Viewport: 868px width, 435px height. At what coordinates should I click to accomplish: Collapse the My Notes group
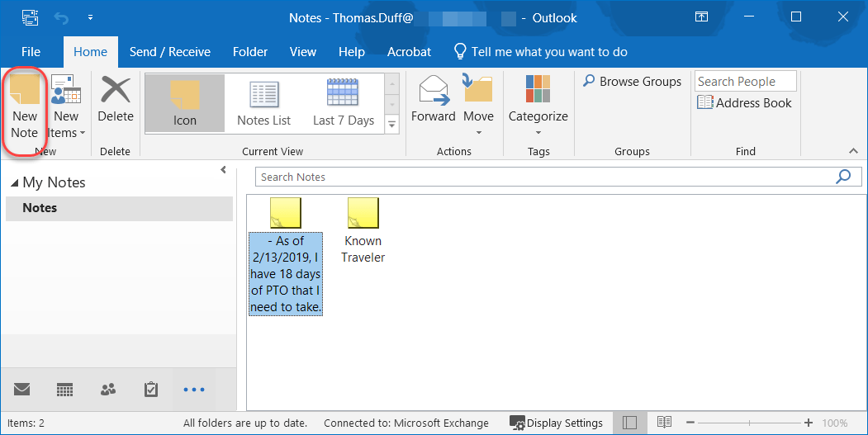coord(14,182)
